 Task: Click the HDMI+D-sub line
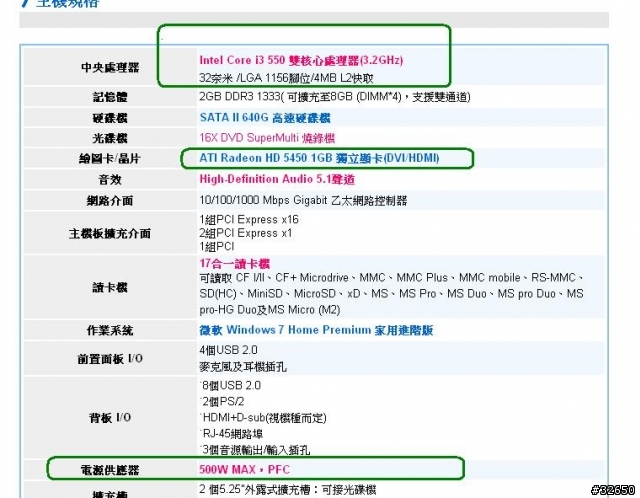(264, 418)
